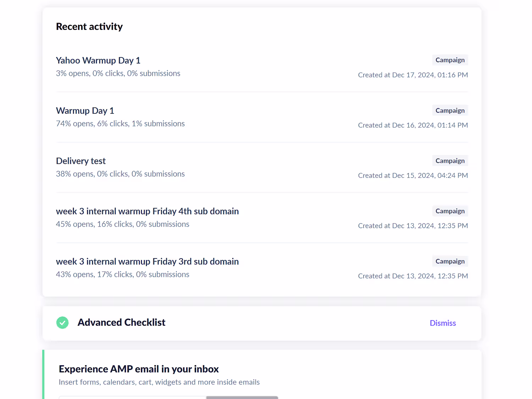Select the Campaign tag beside the 74% opens entry

click(450, 110)
